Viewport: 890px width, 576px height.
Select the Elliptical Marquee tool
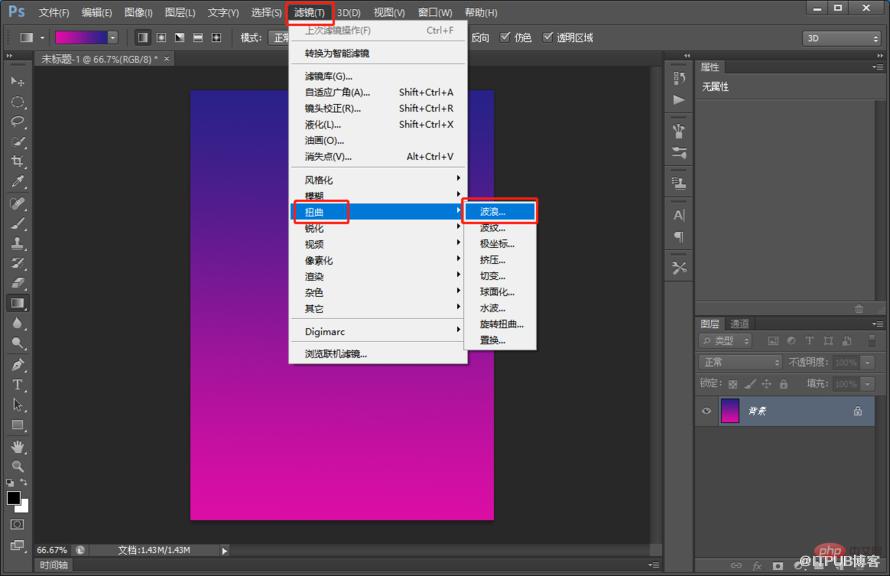(18, 102)
